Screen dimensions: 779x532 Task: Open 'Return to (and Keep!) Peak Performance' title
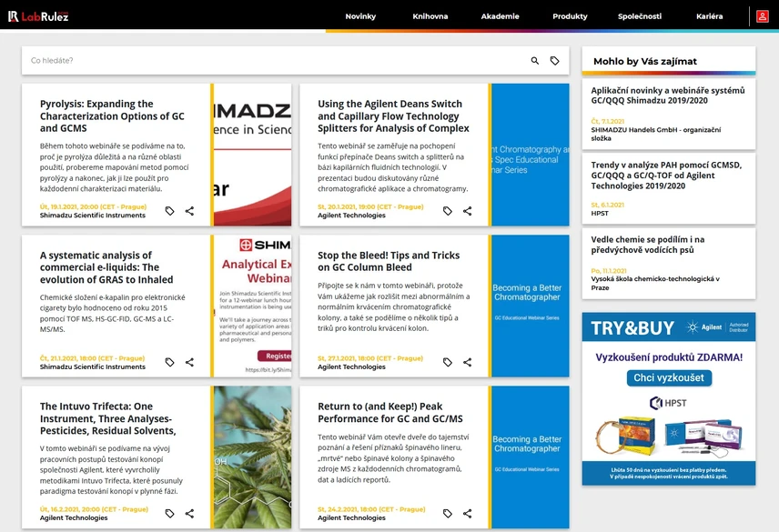click(x=390, y=412)
